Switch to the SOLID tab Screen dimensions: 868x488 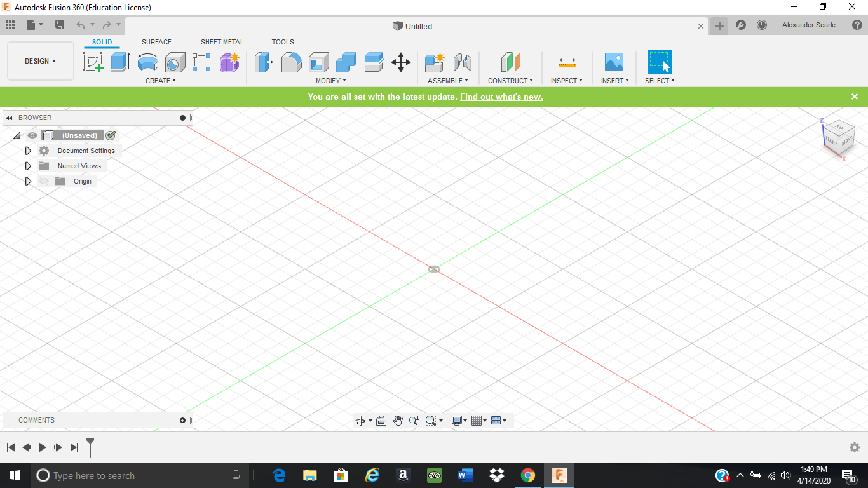tap(102, 42)
